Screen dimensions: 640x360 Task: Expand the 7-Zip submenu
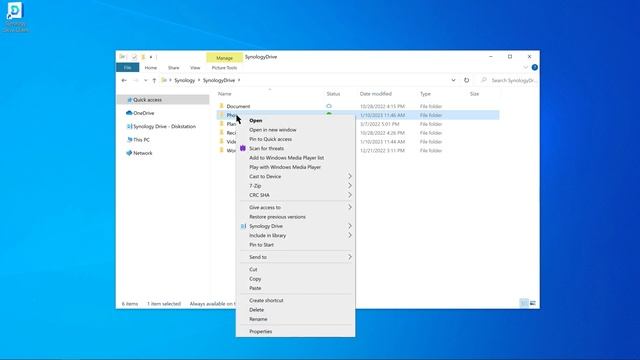tap(350, 186)
